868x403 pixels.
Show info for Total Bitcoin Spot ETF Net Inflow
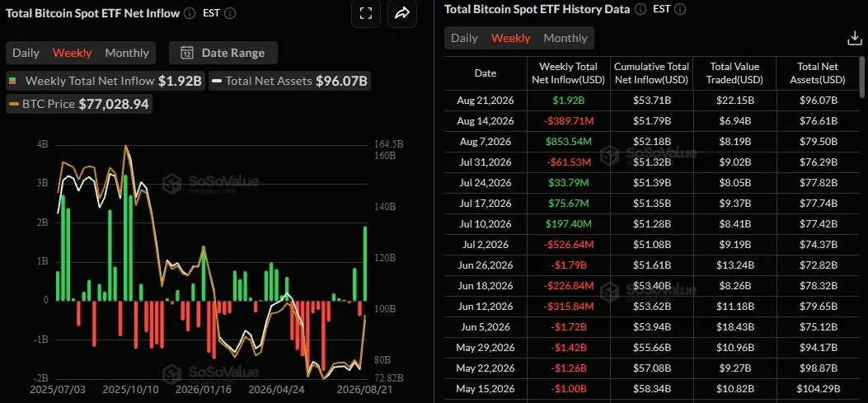tap(190, 13)
